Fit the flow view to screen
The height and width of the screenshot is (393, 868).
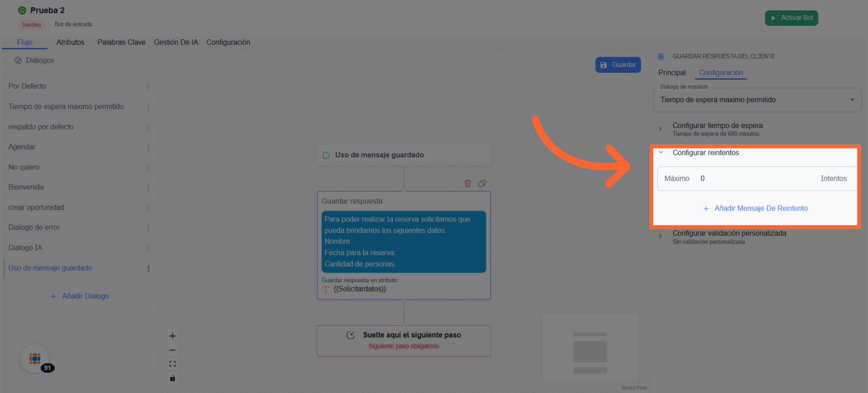point(173,364)
